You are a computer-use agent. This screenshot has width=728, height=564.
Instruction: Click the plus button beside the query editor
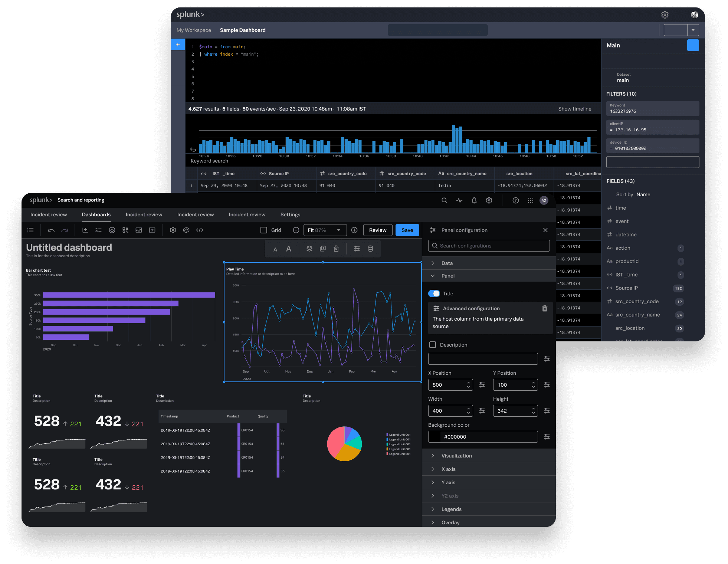pyautogui.click(x=178, y=45)
